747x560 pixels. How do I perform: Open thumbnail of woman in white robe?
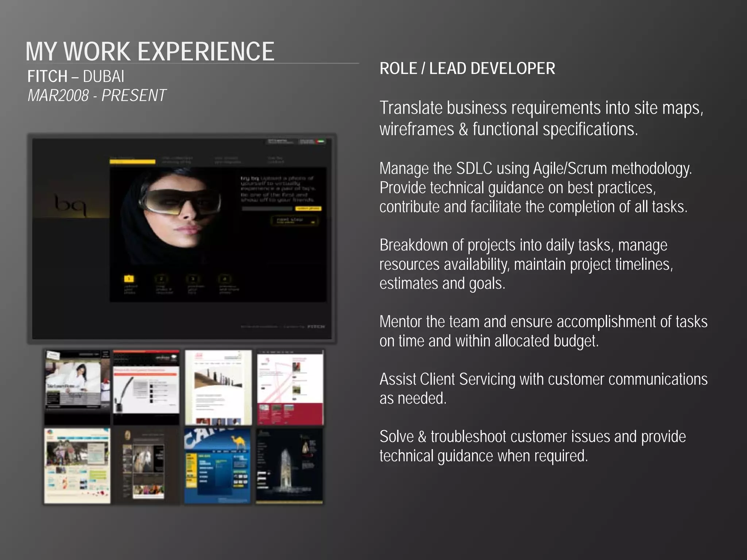77,387
